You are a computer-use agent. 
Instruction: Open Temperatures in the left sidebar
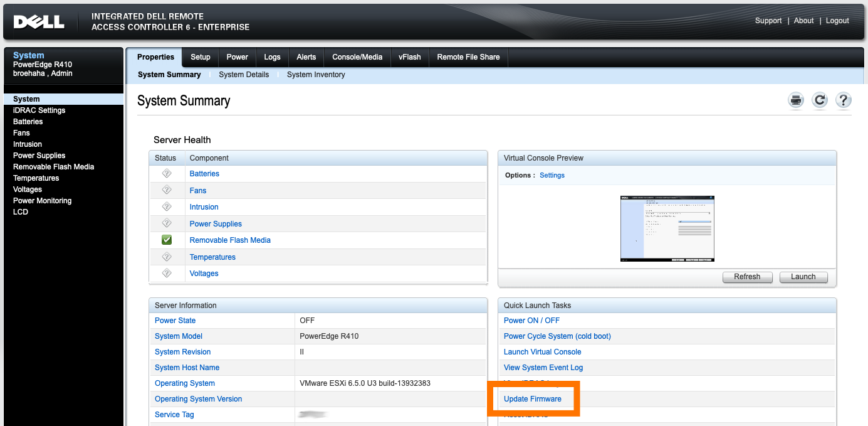click(36, 178)
